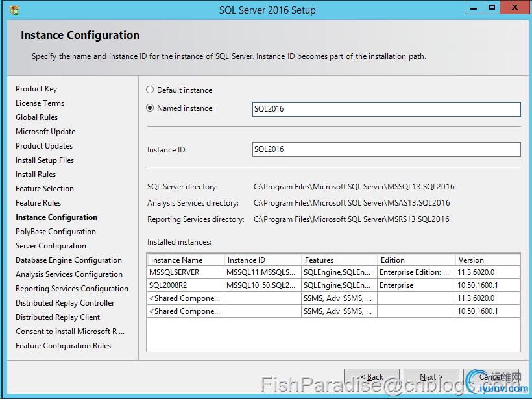This screenshot has height=399, width=532.
Task: Cancel the SQL Server setup
Action: (x=491, y=377)
